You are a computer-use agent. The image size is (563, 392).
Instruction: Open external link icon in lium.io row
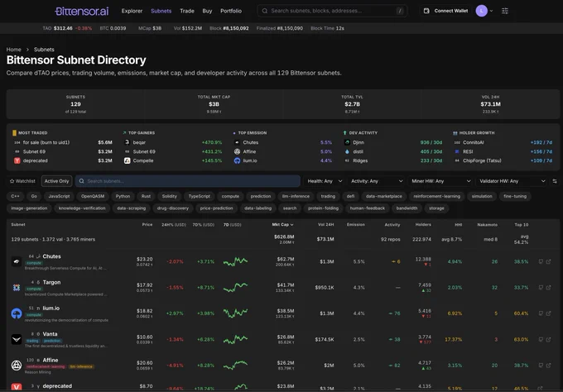pos(548,313)
